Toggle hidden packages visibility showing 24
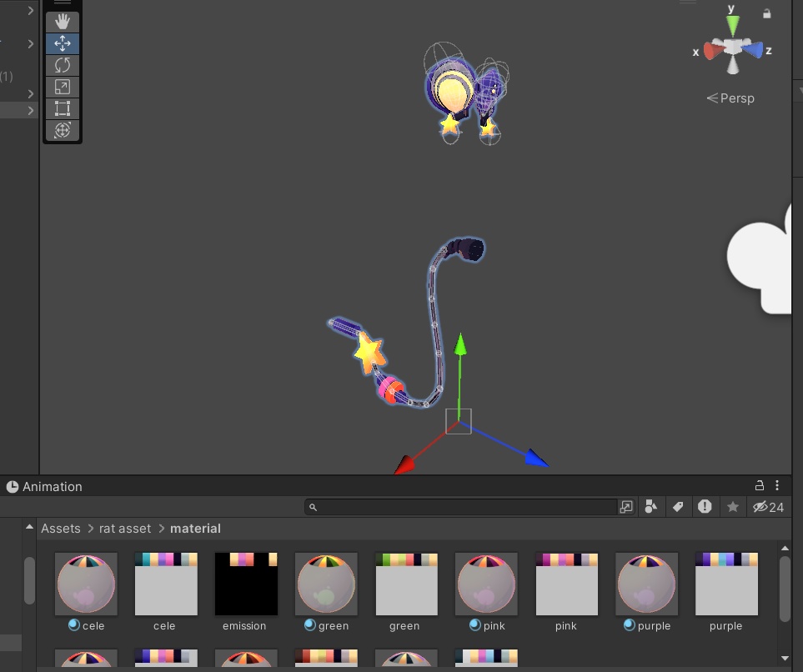This screenshot has width=803, height=672. coord(768,507)
